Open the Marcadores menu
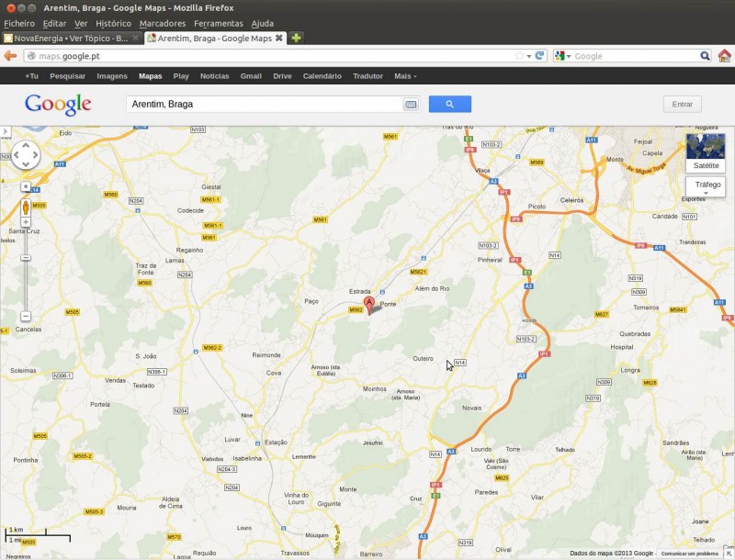Screen dimensions: 735x560 (163, 24)
